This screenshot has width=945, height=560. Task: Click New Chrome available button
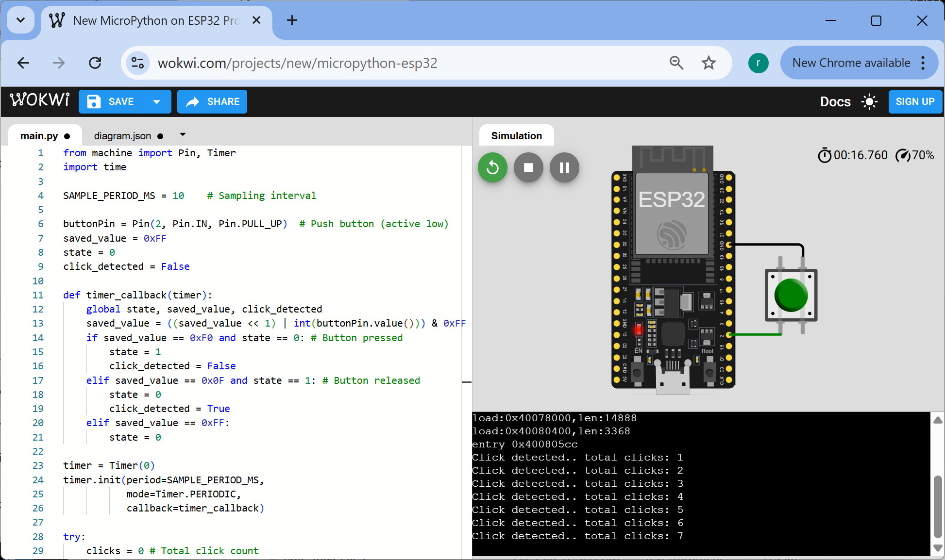851,63
